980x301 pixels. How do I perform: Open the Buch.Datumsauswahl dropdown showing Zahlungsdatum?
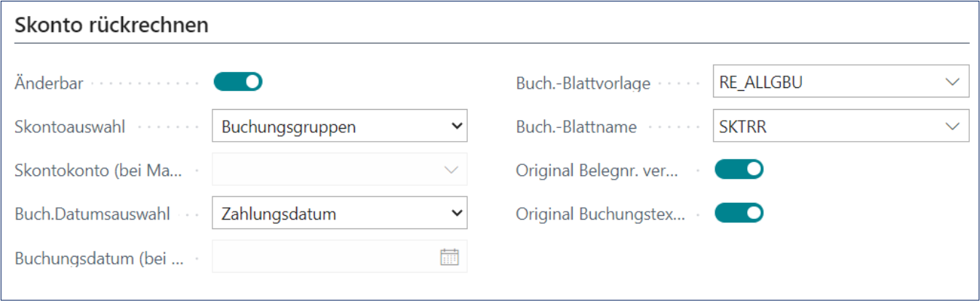click(339, 214)
